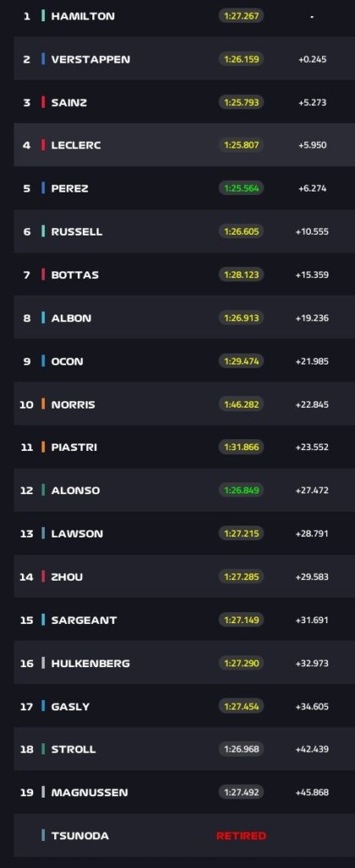Click Magnussen's gap value +45.868

312,793
